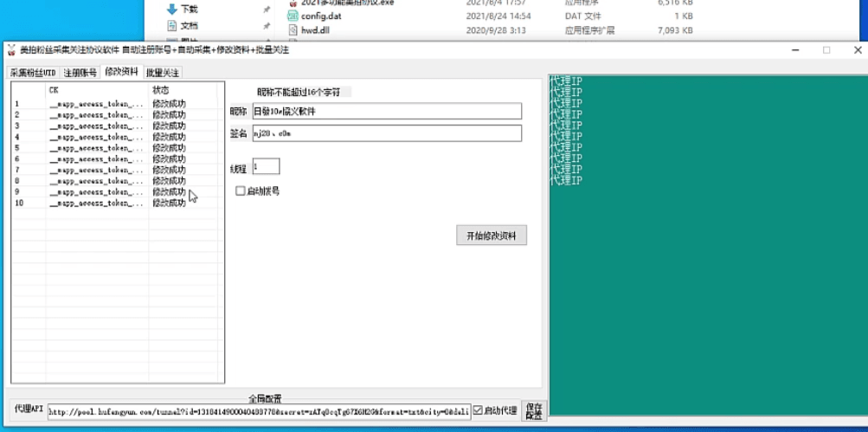Image resolution: width=868 pixels, height=432 pixels.
Task: Select row 10 in the CK list
Action: [95, 203]
